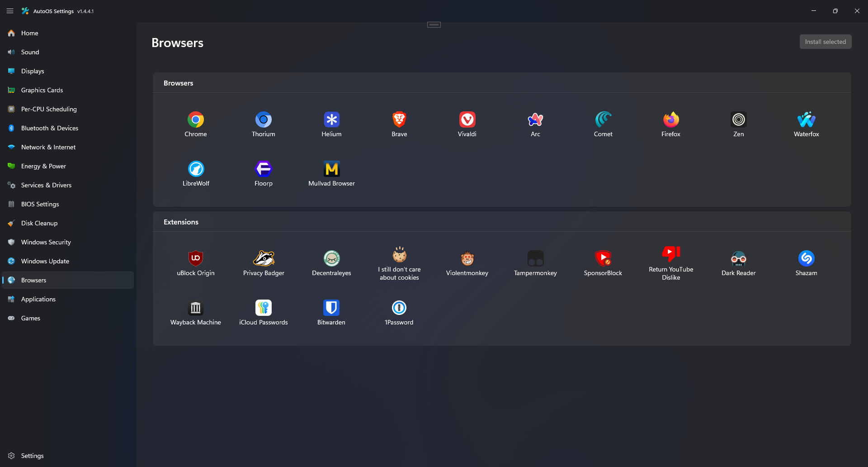Viewport: 868px width, 467px height.
Task: Pick the Brave browser icon
Action: 399,119
